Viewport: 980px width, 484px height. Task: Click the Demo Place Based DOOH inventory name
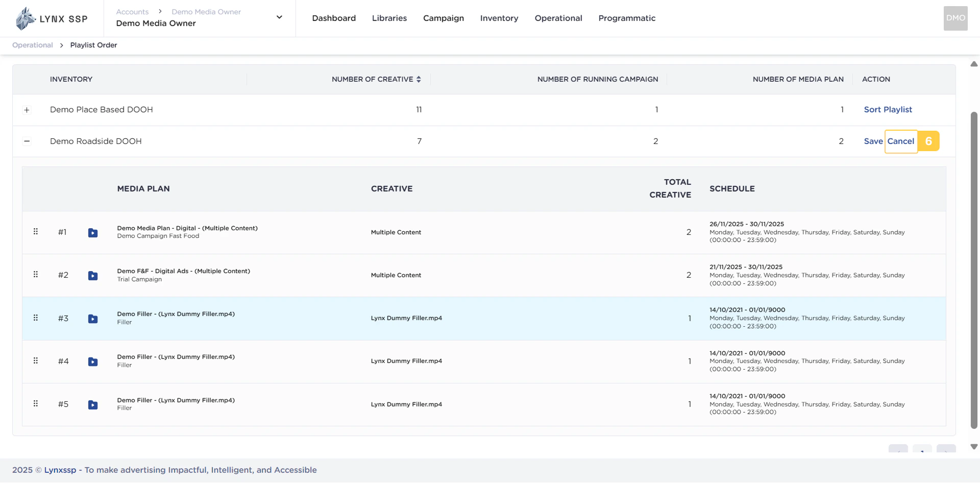coord(102,110)
